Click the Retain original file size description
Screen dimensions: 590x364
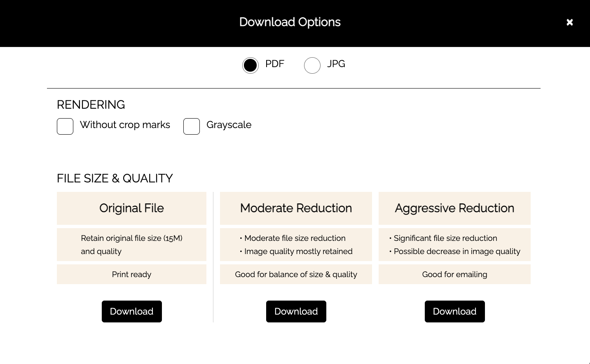[x=131, y=245]
